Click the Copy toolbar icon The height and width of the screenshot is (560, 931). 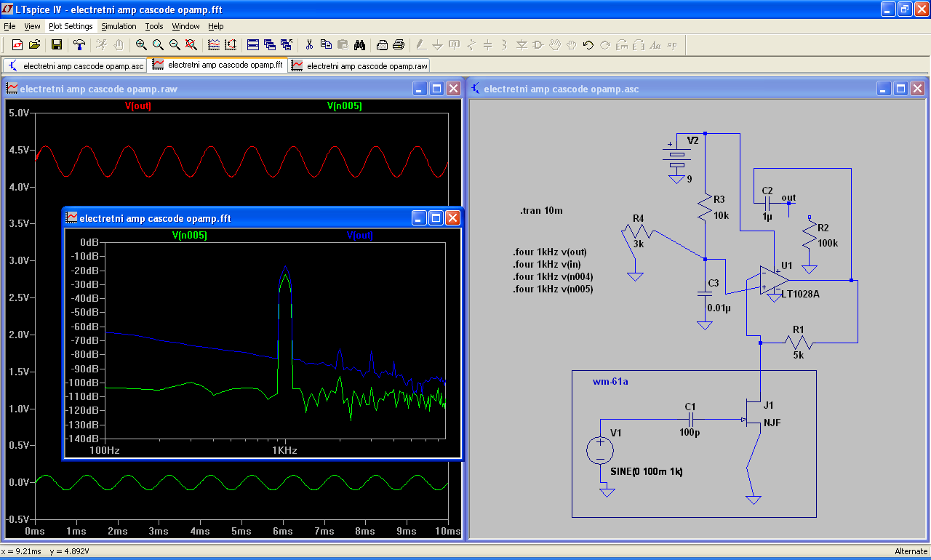point(326,44)
